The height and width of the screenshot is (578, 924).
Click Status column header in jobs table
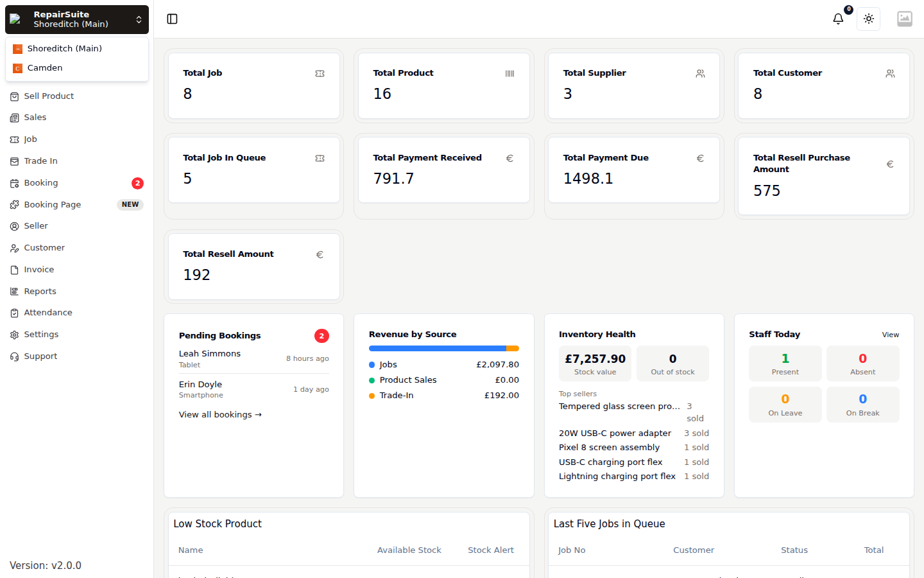(x=794, y=550)
